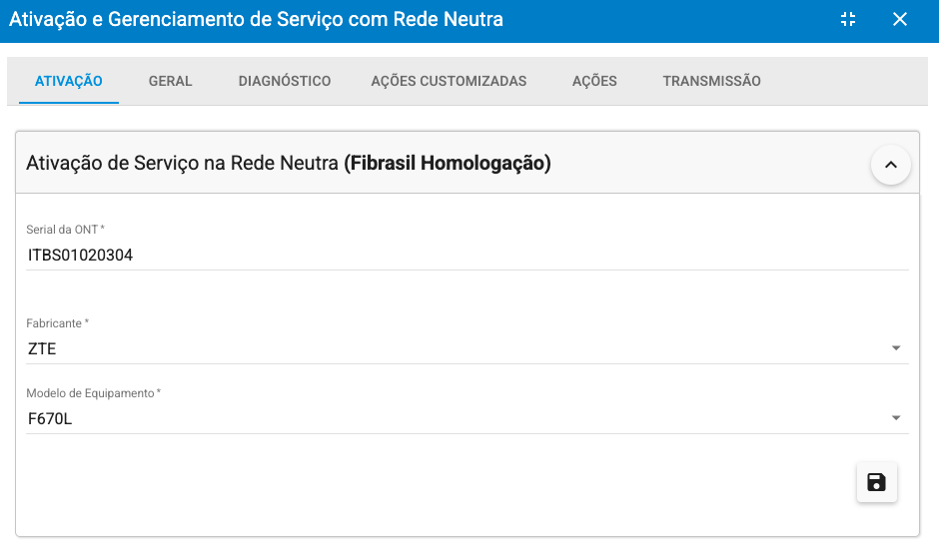939x560 pixels.
Task: Close the Rede Neutra dialog
Action: tap(900, 20)
